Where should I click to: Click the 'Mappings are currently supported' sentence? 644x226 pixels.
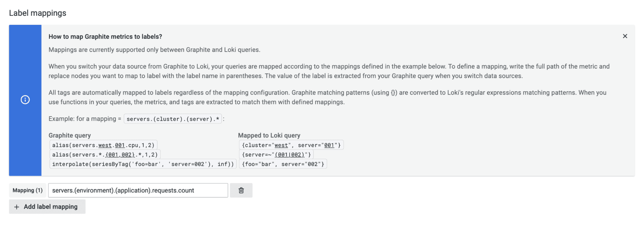pyautogui.click(x=154, y=50)
